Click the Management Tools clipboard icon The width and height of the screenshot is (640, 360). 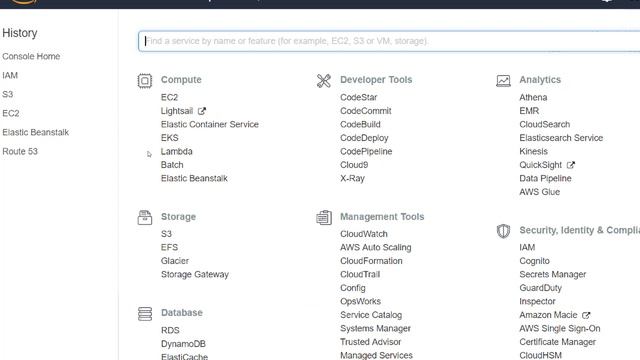324,218
